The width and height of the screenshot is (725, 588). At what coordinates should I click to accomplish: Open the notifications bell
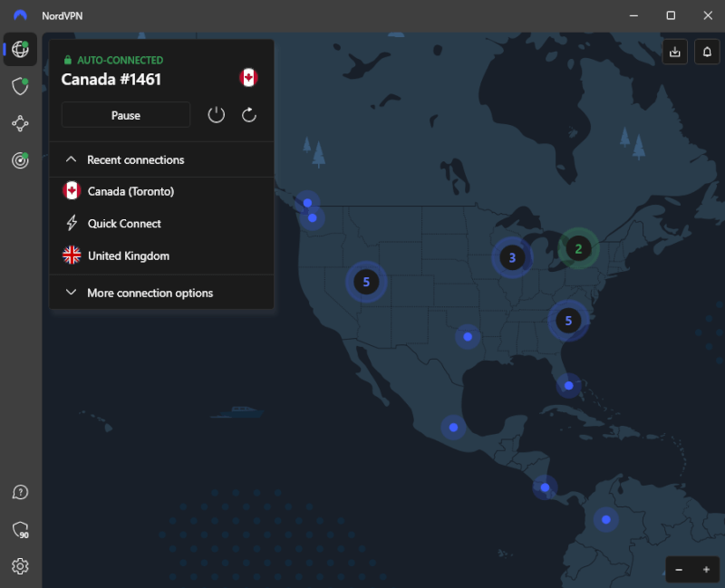tap(707, 52)
